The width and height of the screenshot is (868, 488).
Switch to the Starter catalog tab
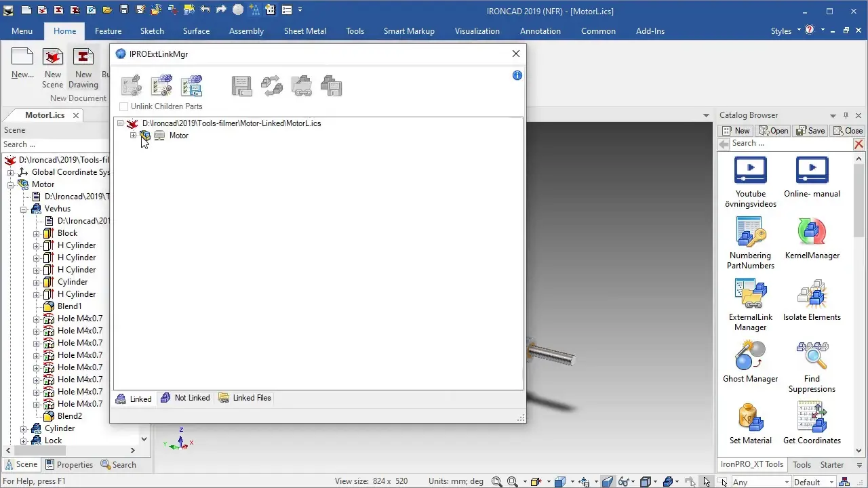click(832, 464)
